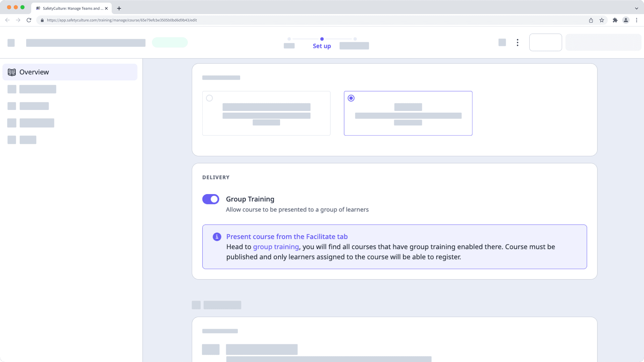This screenshot has height=362, width=644.
Task: Click the browser profile avatar icon
Action: (x=626, y=20)
